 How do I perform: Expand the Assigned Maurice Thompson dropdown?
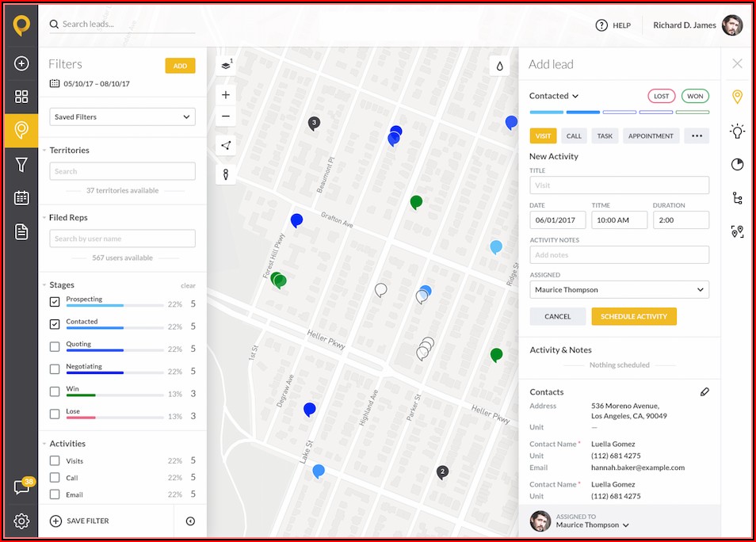619,290
